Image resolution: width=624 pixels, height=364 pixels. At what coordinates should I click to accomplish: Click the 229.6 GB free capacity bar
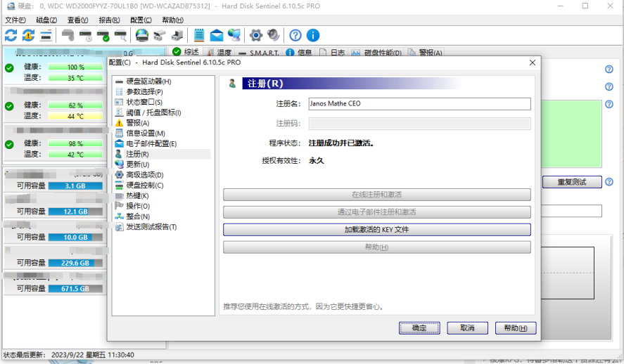click(x=75, y=263)
